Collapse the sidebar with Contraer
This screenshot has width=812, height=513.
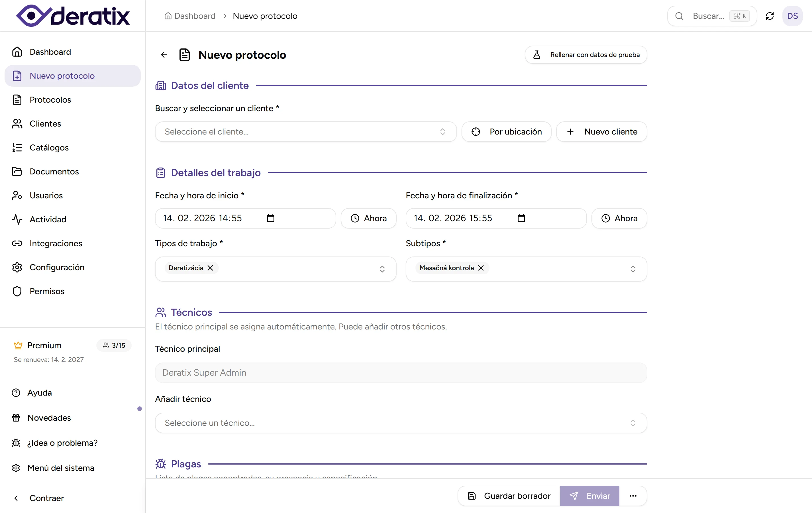point(46,498)
